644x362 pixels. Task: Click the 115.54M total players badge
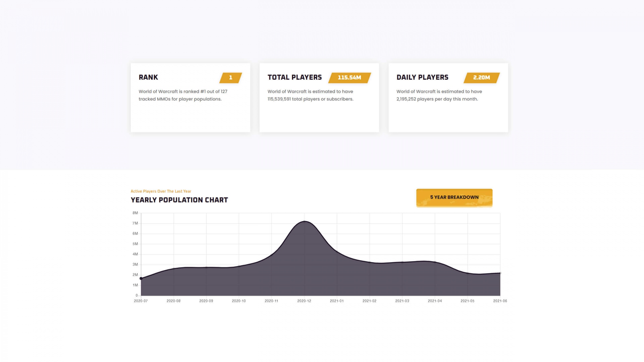pyautogui.click(x=349, y=78)
